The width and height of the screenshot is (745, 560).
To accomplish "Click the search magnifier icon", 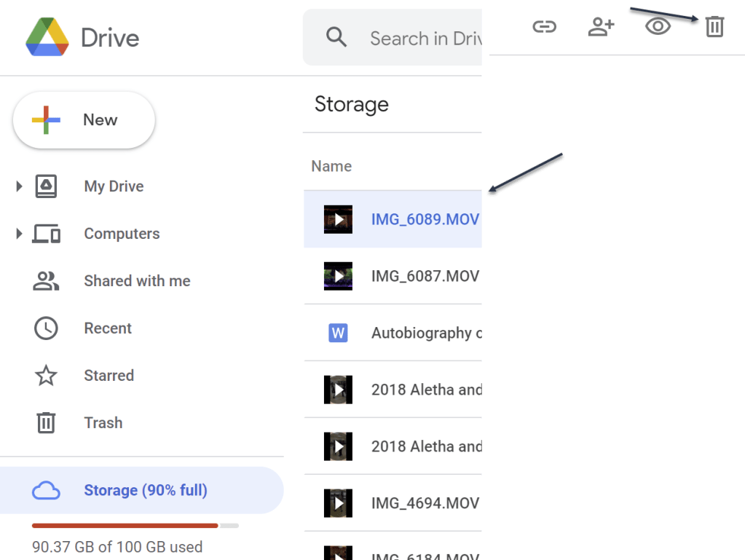I will coord(336,38).
